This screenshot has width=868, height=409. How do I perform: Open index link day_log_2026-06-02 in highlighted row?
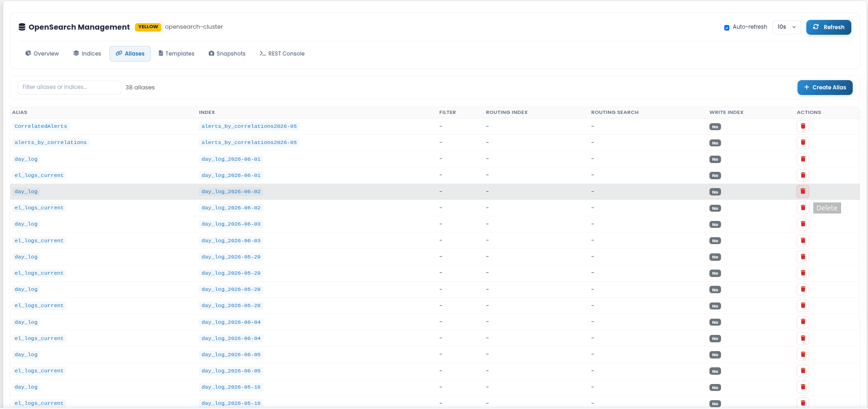[x=231, y=192]
